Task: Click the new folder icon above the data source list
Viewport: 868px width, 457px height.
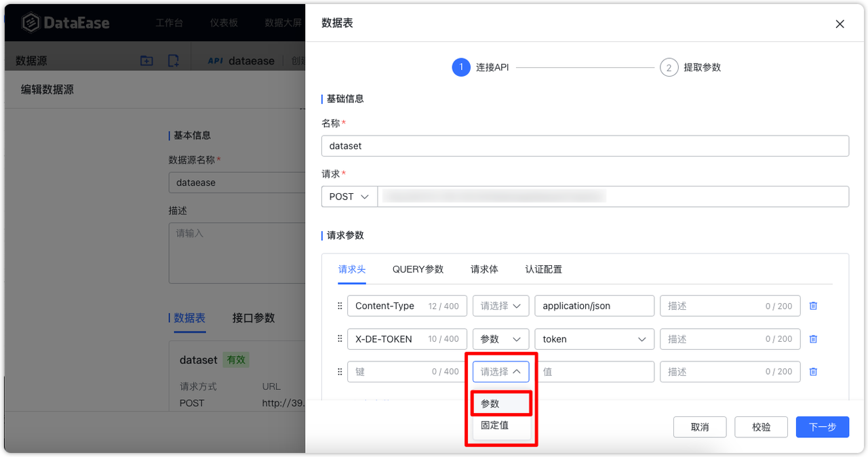Action: coord(146,60)
